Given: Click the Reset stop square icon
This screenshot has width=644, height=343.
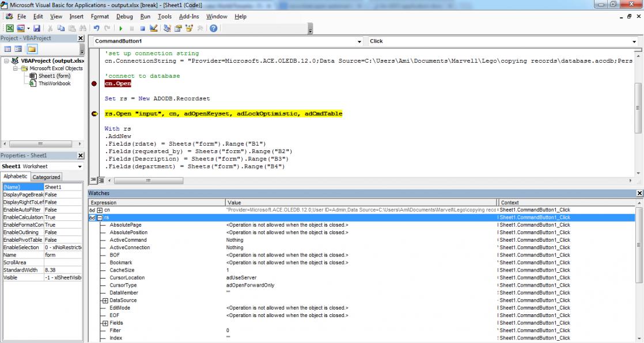Looking at the screenshot, I should [143, 28].
